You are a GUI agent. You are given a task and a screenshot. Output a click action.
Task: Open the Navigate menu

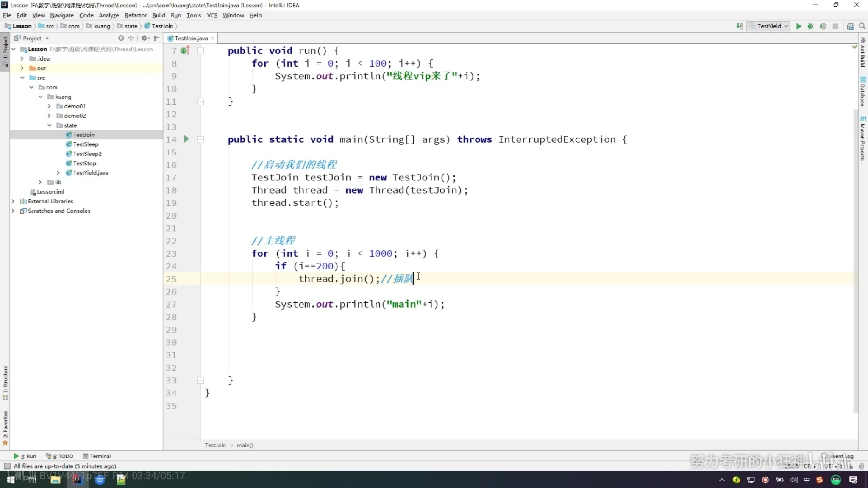61,15
